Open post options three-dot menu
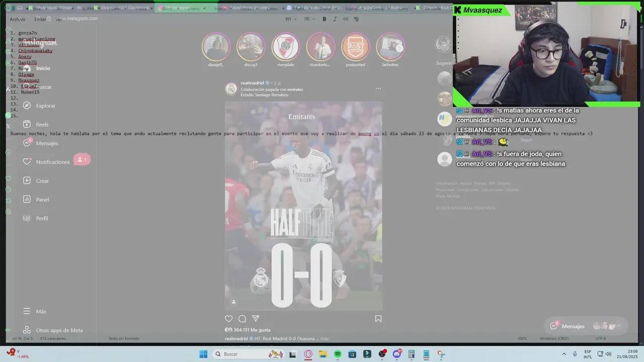644x362 pixels. tap(378, 88)
